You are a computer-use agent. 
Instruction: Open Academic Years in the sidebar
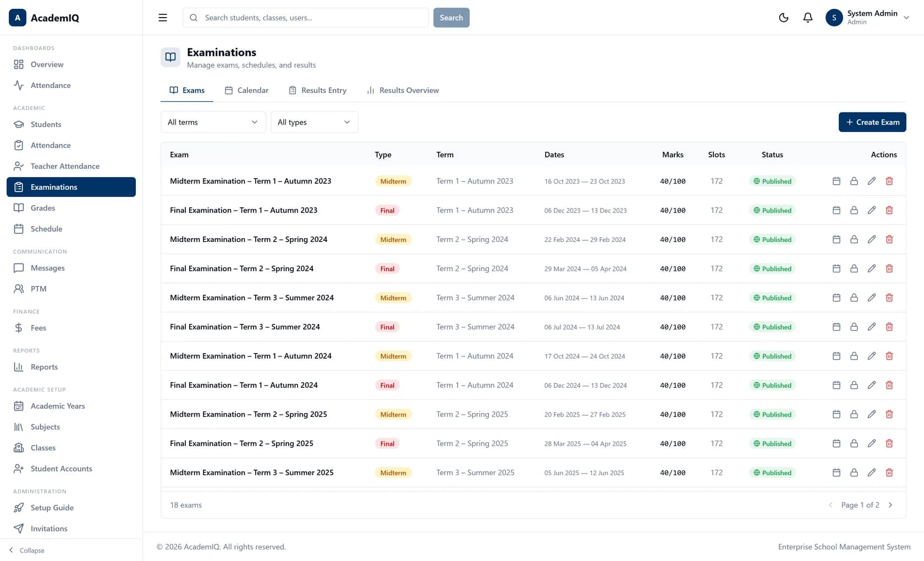pos(71,406)
